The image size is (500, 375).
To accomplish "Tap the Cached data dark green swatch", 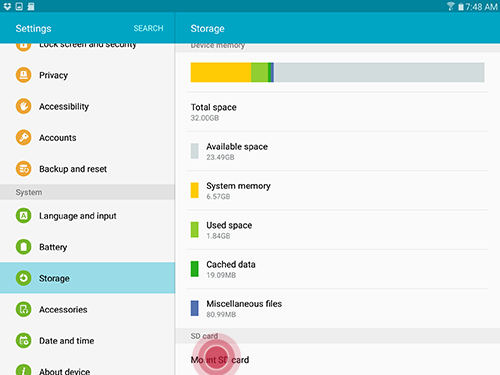I will coord(195,269).
